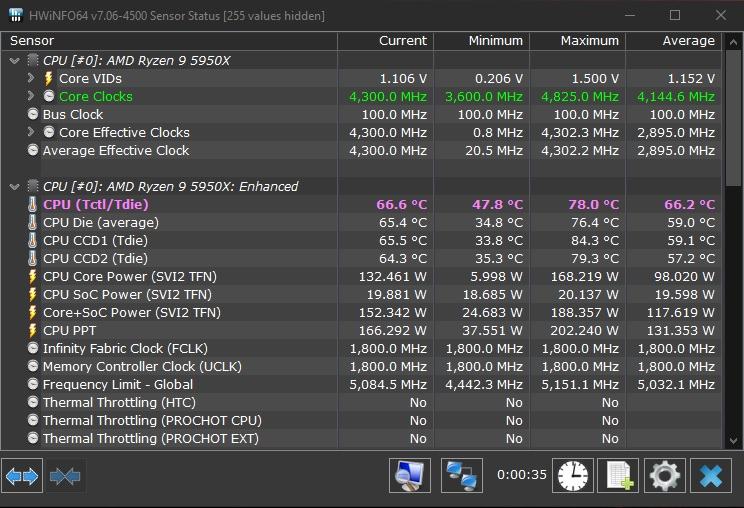The height and width of the screenshot is (508, 744).
Task: Click thermometer icon beside CPU CCD1 (Tdie)
Action: [32, 240]
